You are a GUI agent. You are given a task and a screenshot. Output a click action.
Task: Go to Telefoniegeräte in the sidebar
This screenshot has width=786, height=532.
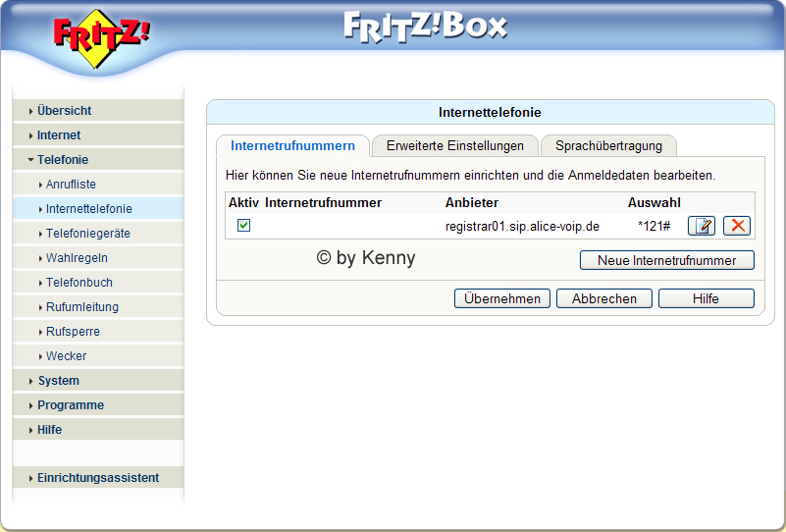click(87, 233)
